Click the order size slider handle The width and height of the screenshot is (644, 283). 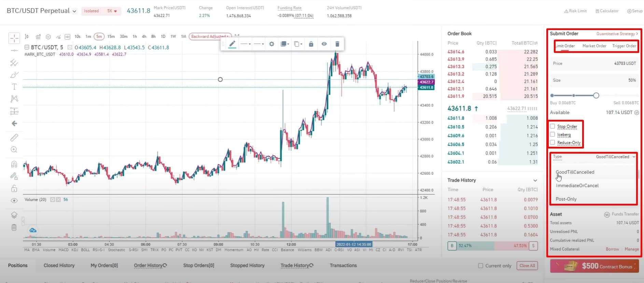596,96
